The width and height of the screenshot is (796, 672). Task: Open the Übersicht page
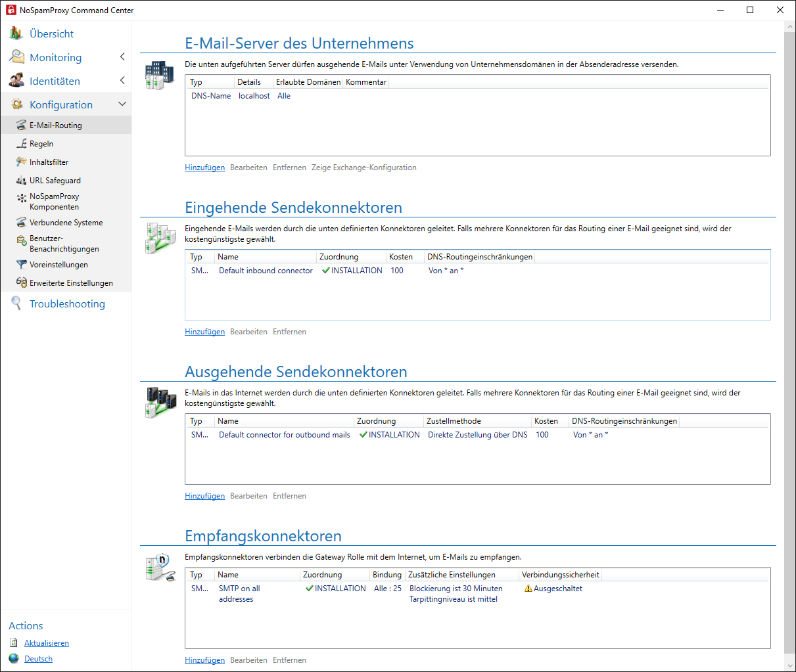[x=51, y=34]
